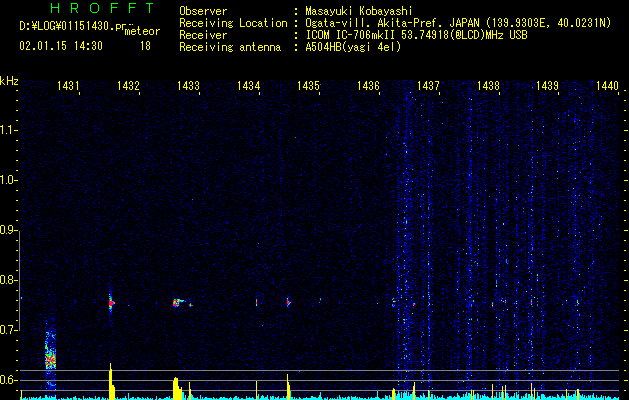Image resolution: width=629 pixels, height=400 pixels.
Task: Click the meteor echo just before 1432
Action: (111, 302)
